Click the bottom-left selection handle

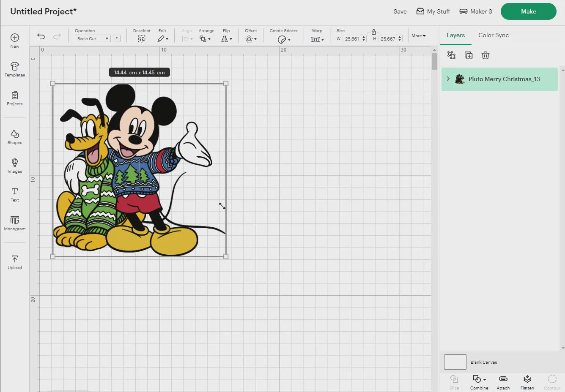click(53, 256)
